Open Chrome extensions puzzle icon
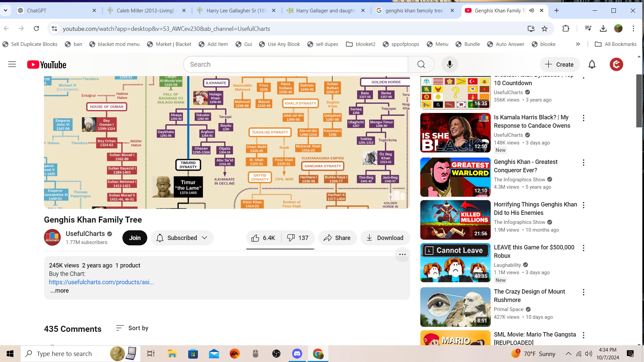 click(566, 29)
